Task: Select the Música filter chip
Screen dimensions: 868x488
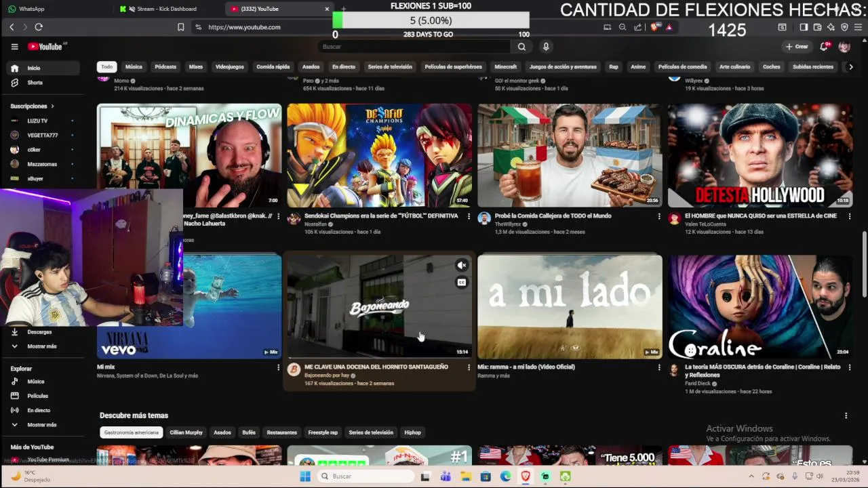Action: [x=134, y=67]
